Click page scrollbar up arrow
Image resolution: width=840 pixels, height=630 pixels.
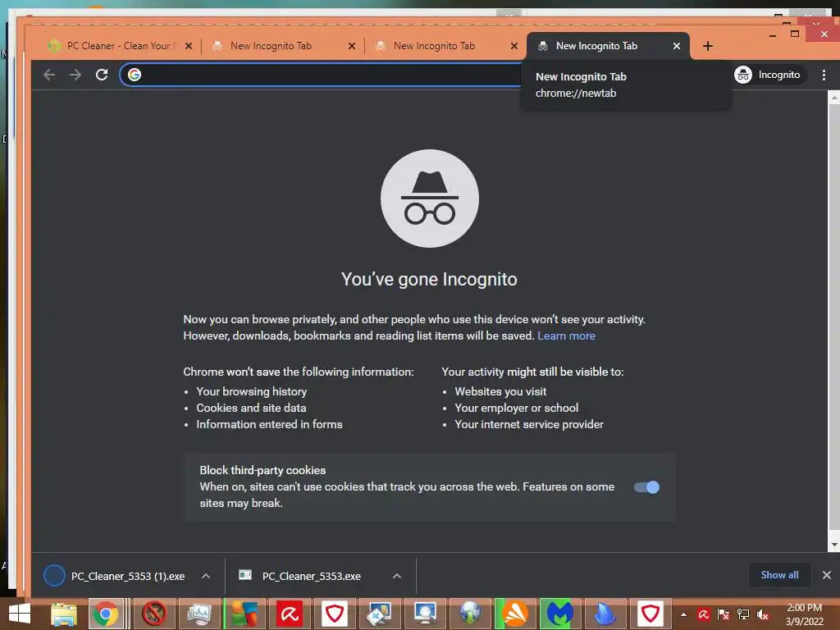(834, 98)
